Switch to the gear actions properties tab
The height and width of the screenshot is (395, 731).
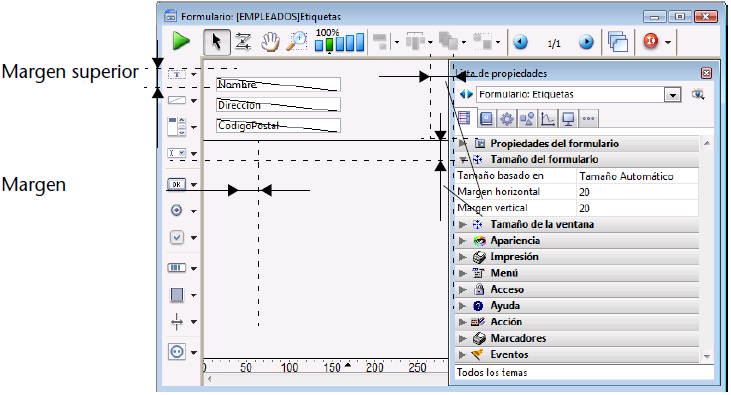(x=507, y=119)
